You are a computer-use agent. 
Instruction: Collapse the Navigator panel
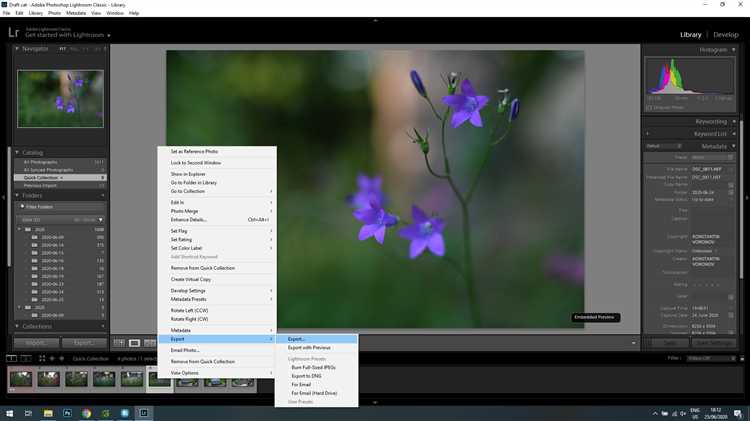click(x=17, y=49)
